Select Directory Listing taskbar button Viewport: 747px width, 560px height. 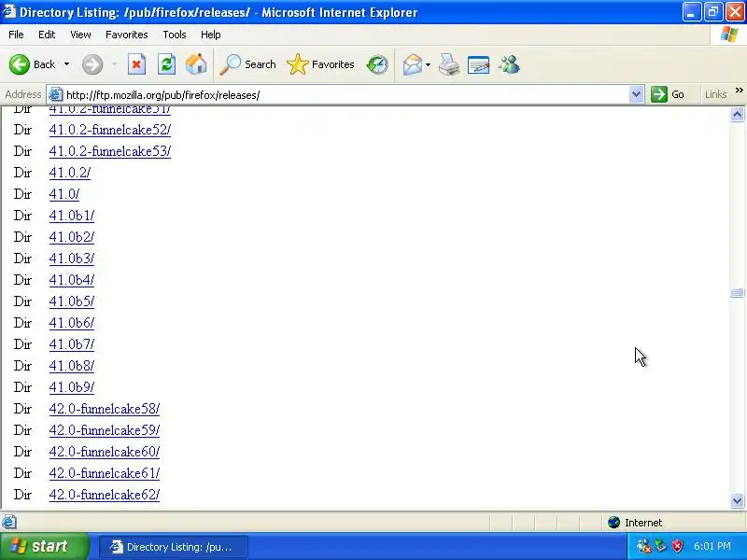[174, 547]
